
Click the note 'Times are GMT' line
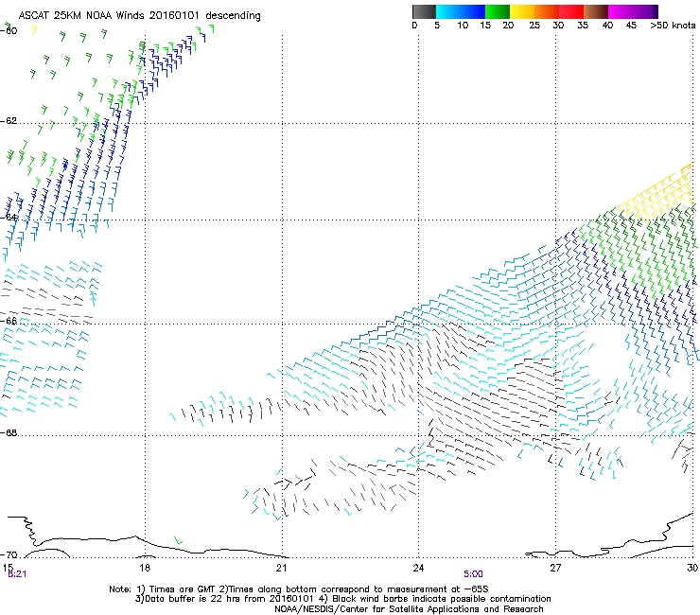point(299,589)
